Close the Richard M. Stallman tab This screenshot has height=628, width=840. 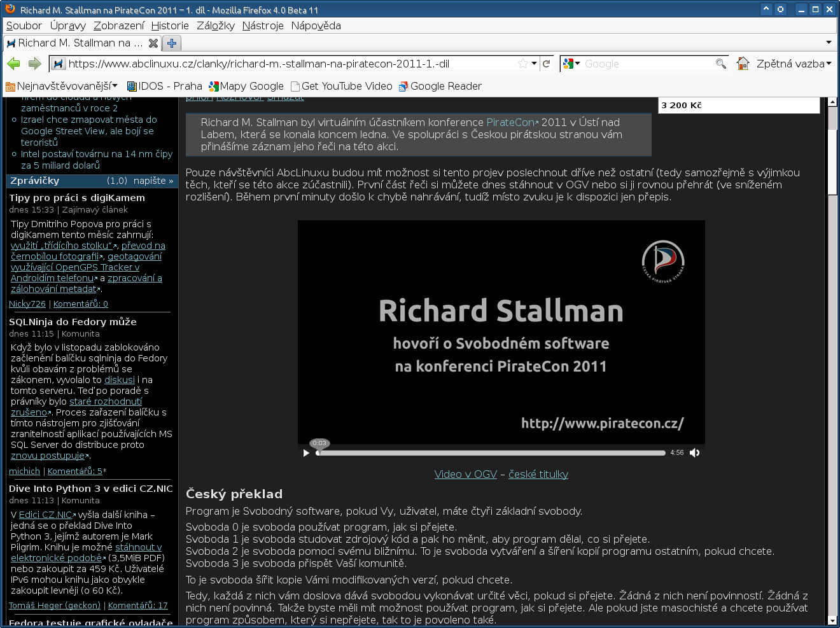[153, 43]
